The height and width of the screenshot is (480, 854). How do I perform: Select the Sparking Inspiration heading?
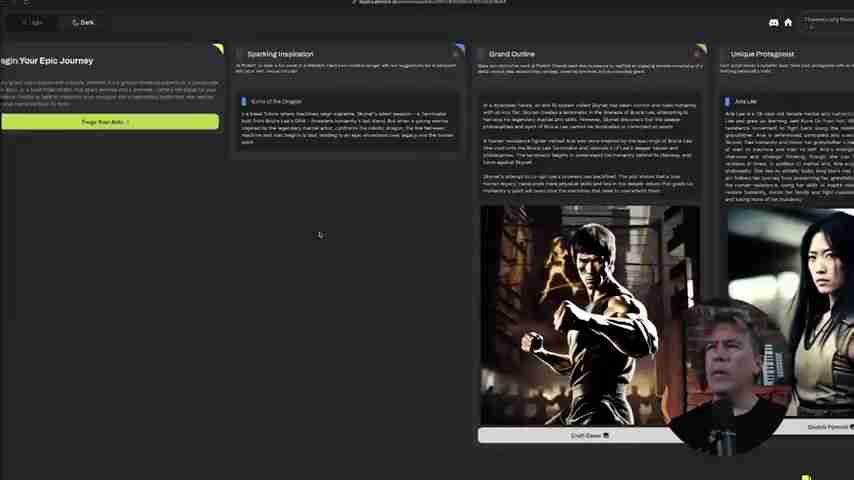(x=280, y=54)
